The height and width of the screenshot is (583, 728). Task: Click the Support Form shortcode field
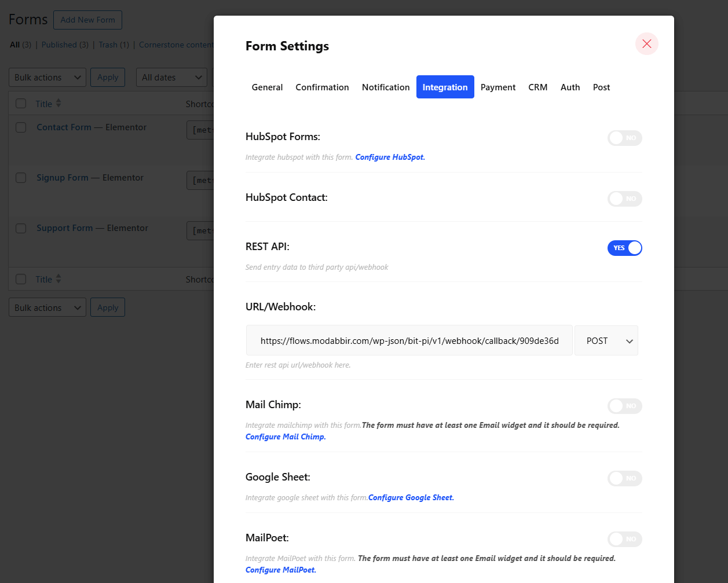click(x=200, y=230)
